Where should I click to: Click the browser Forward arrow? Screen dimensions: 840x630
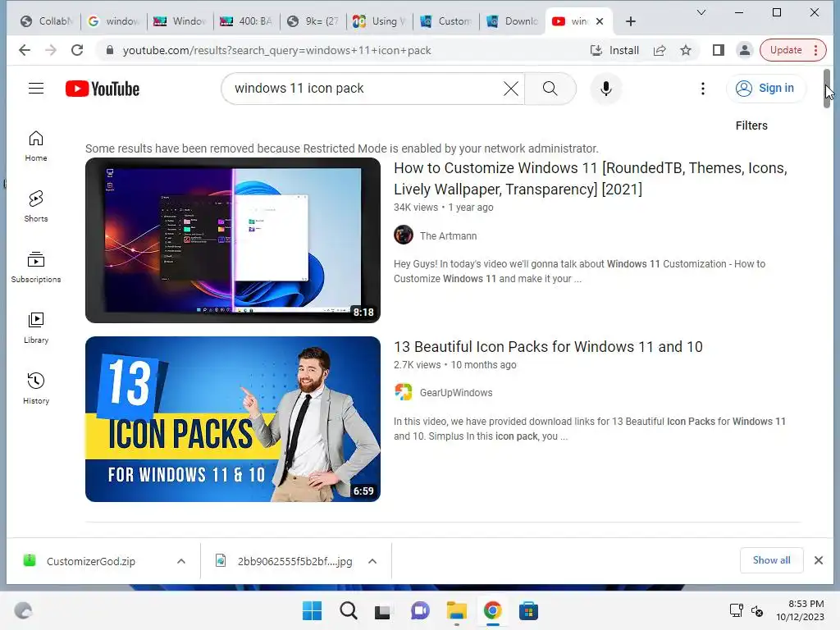pos(51,50)
